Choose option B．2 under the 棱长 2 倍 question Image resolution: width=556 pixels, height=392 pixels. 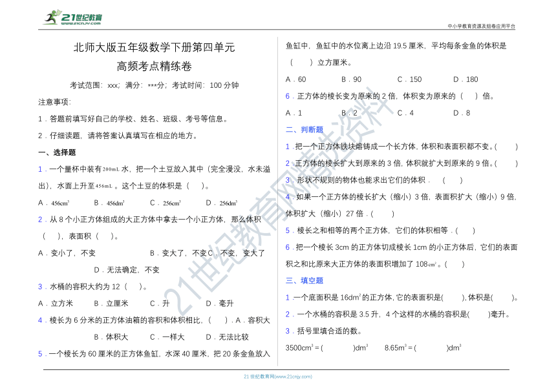pos(350,113)
